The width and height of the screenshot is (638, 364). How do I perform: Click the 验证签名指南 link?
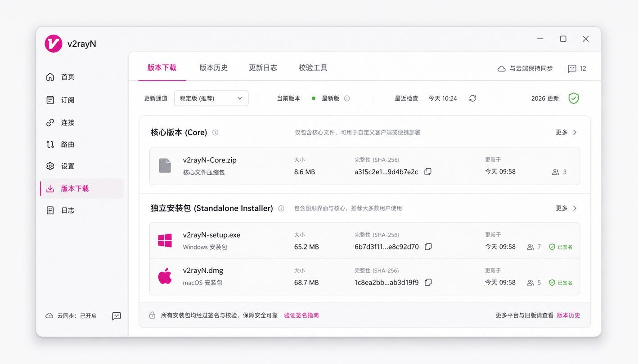pyautogui.click(x=301, y=315)
